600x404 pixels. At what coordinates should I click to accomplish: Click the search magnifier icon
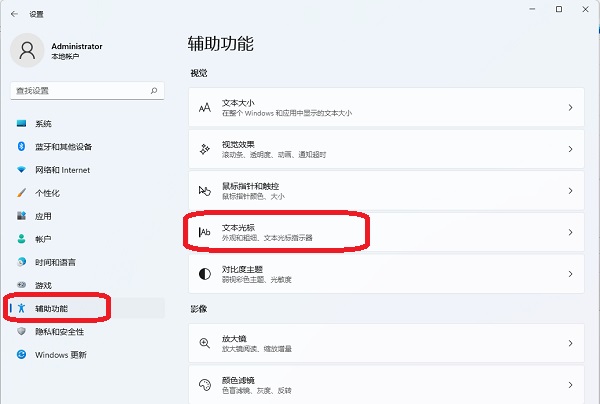[154, 91]
